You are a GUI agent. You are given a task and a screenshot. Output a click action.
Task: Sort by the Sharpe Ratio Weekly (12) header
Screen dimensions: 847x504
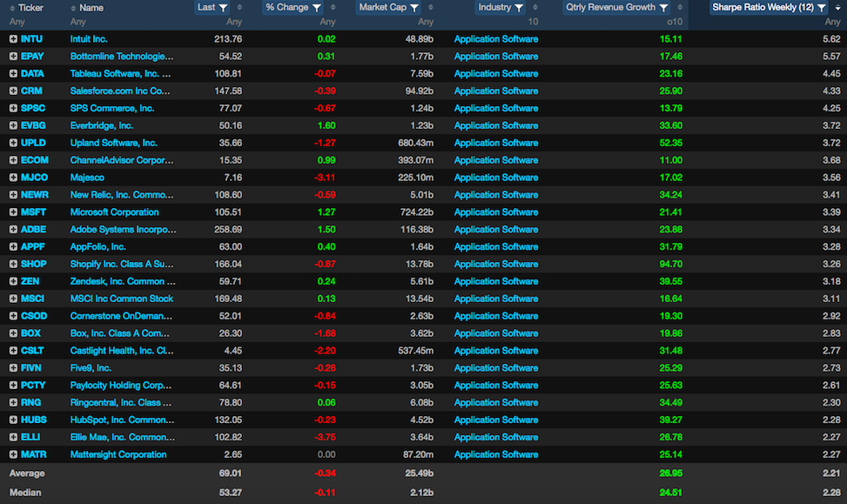coord(763,8)
